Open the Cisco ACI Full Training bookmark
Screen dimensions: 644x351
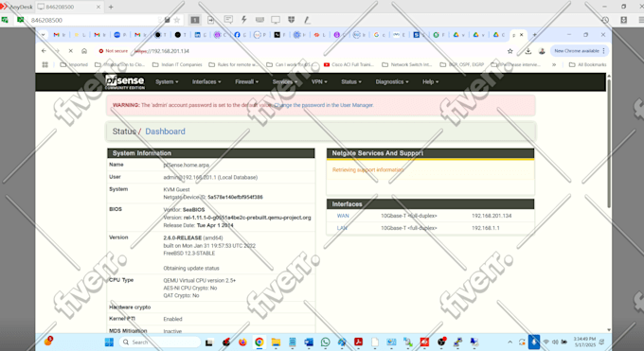pos(349,64)
